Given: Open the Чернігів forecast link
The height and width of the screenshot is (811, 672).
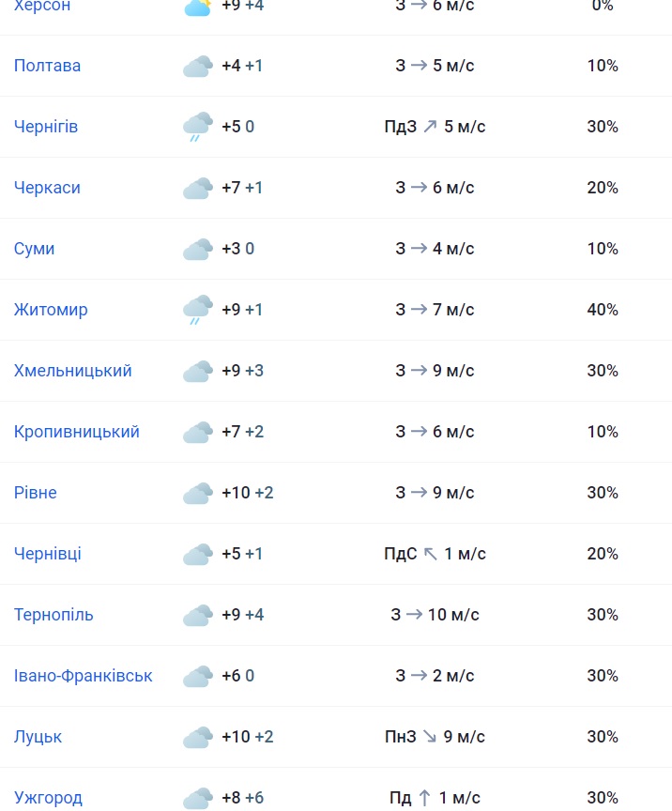Looking at the screenshot, I should point(46,127).
